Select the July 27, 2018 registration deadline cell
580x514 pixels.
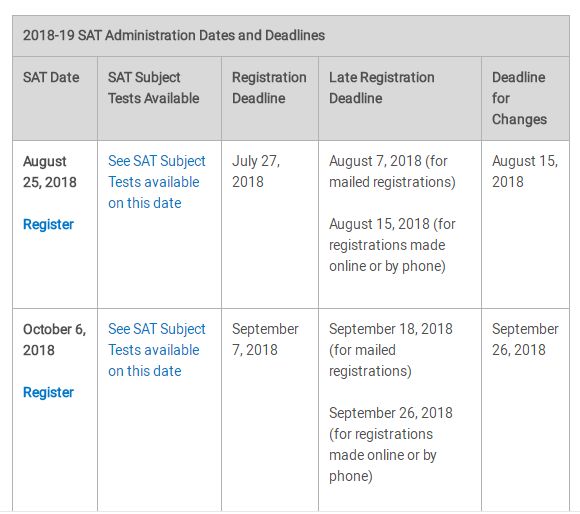tap(256, 172)
